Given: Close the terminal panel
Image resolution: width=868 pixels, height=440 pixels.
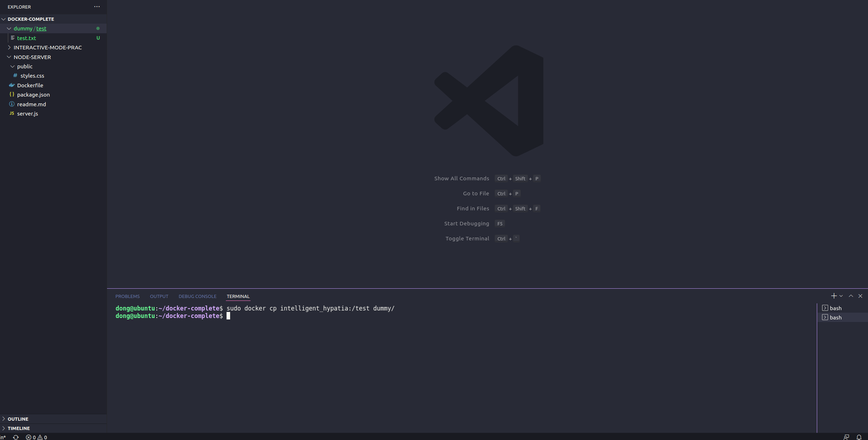Looking at the screenshot, I should pyautogui.click(x=860, y=296).
